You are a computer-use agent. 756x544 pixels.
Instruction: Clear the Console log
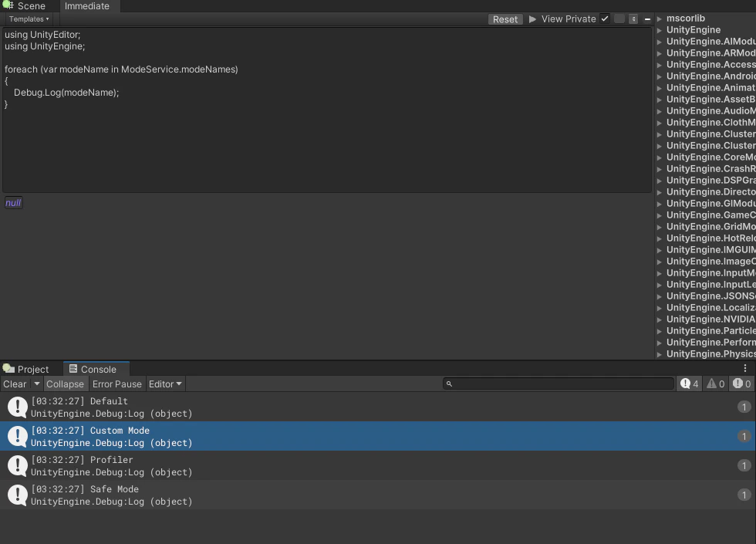[x=15, y=384]
